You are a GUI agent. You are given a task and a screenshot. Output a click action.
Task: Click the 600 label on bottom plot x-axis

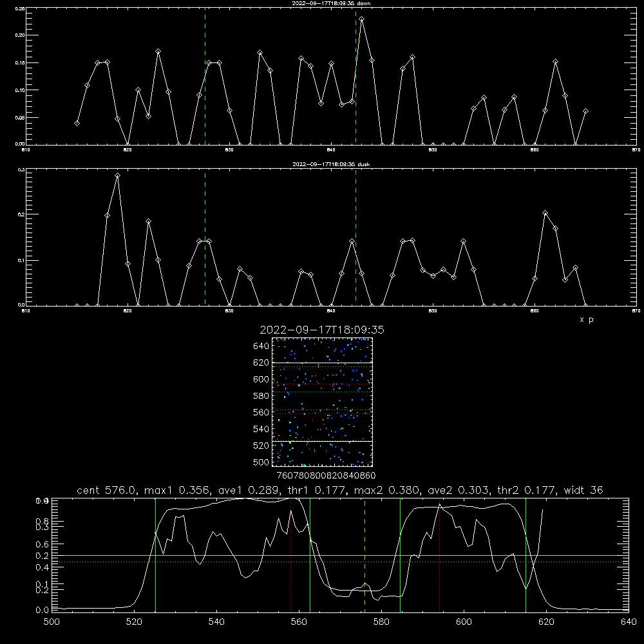[464, 622]
